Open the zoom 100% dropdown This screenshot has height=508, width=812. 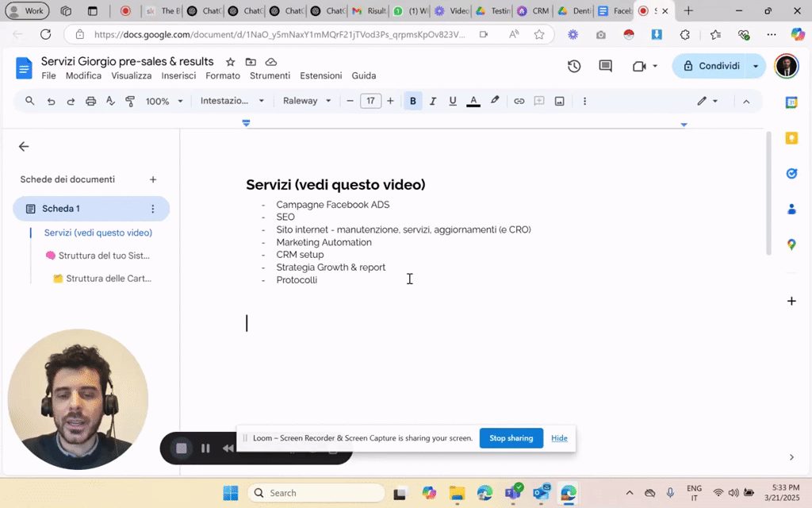point(164,101)
